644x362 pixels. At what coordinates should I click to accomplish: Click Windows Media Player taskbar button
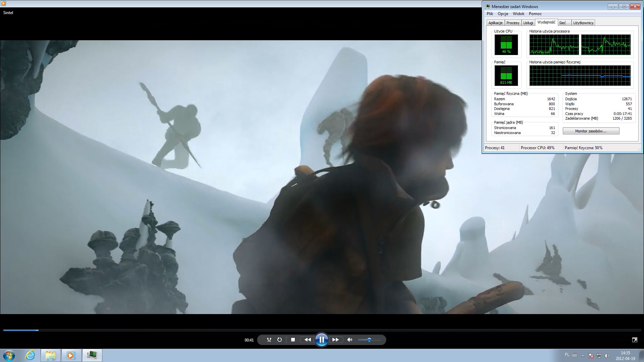point(71,355)
